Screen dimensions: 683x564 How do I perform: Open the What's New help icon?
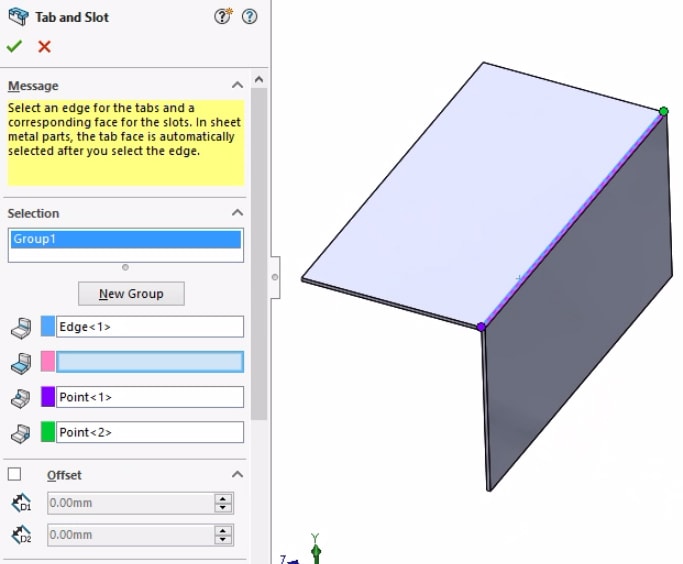[223, 17]
